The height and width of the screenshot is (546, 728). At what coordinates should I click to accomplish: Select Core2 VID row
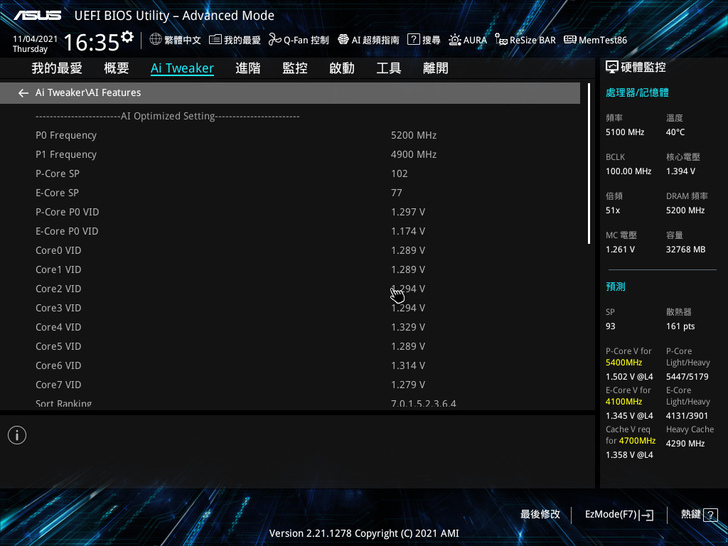point(290,289)
